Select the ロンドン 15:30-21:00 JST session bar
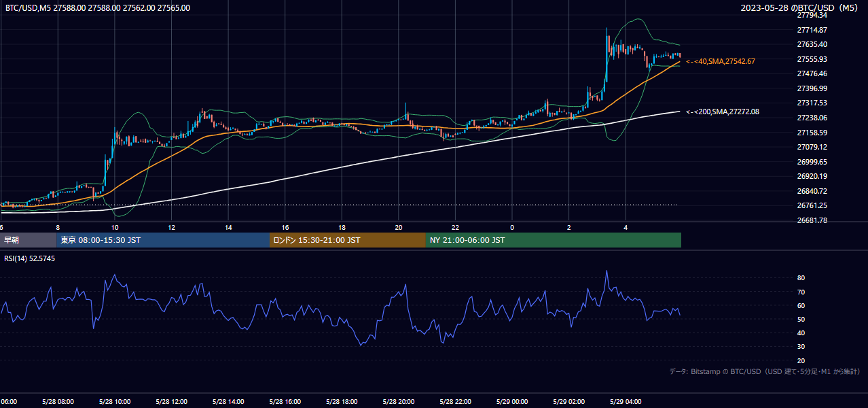 pos(348,240)
